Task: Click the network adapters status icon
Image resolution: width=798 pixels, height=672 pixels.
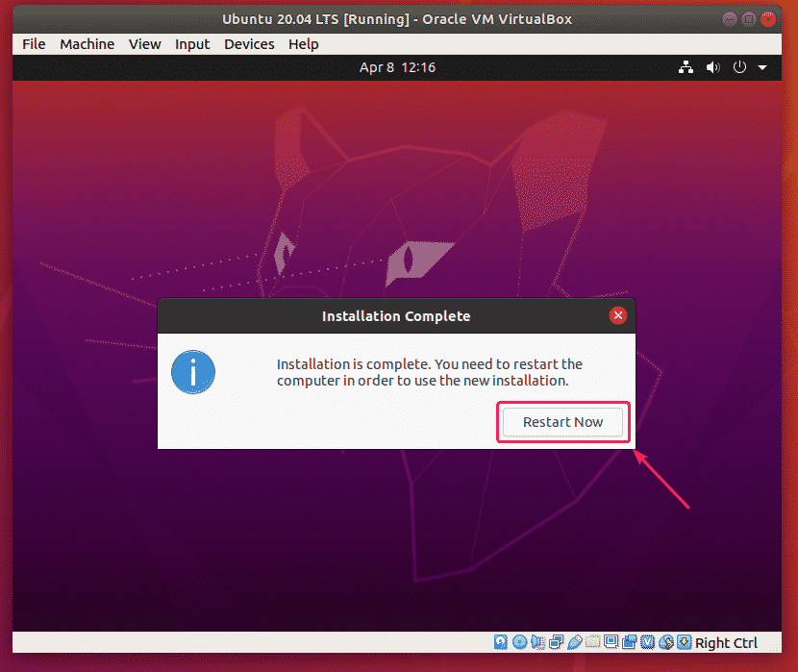Action: click(x=556, y=642)
